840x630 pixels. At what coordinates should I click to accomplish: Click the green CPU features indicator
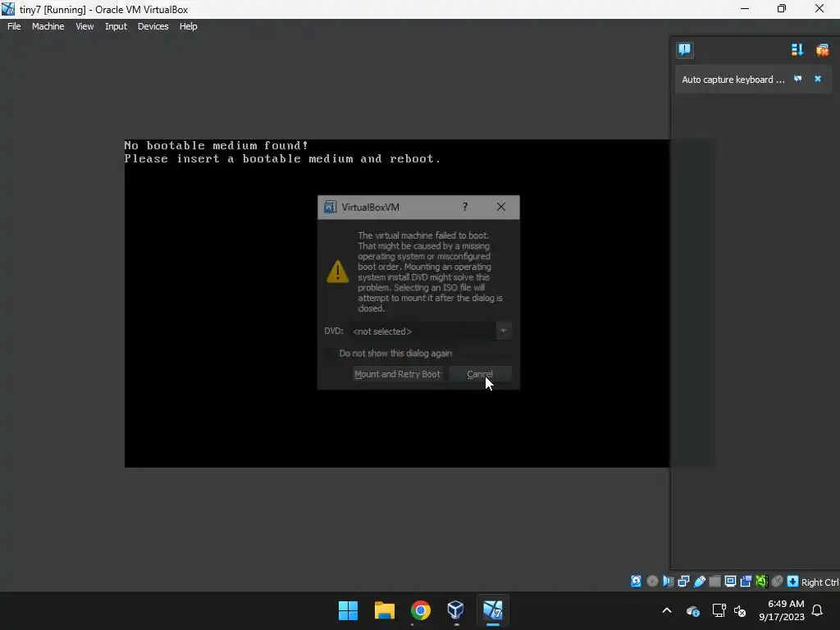tap(761, 582)
